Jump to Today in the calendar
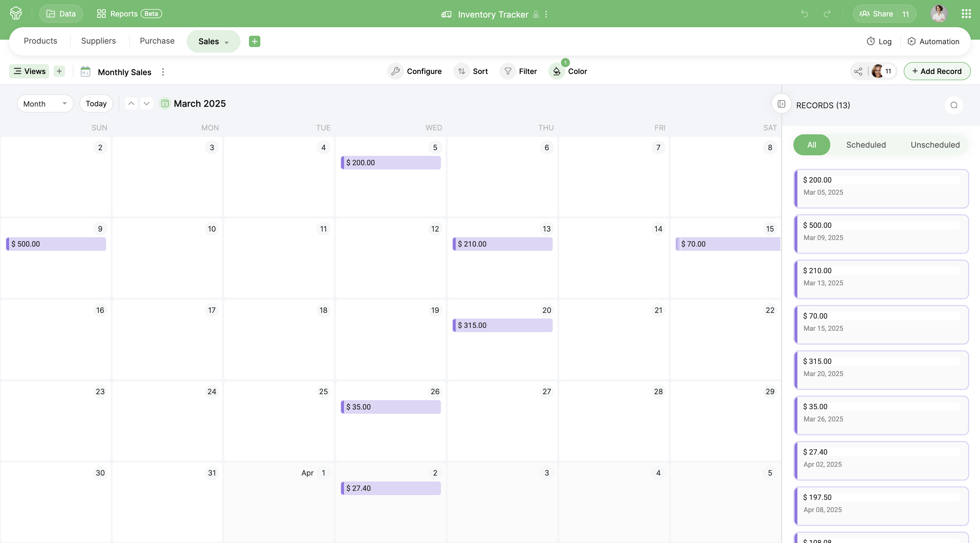 [96, 103]
